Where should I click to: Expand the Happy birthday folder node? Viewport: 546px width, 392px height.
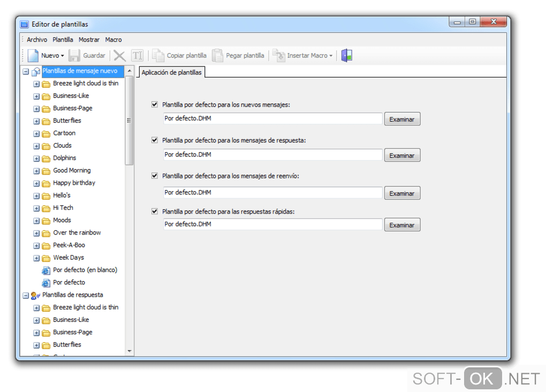click(x=36, y=183)
